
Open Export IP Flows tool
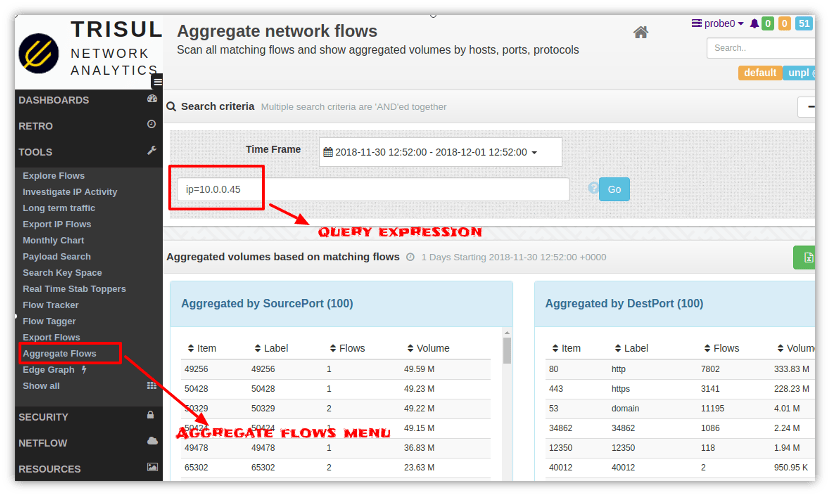pos(57,224)
